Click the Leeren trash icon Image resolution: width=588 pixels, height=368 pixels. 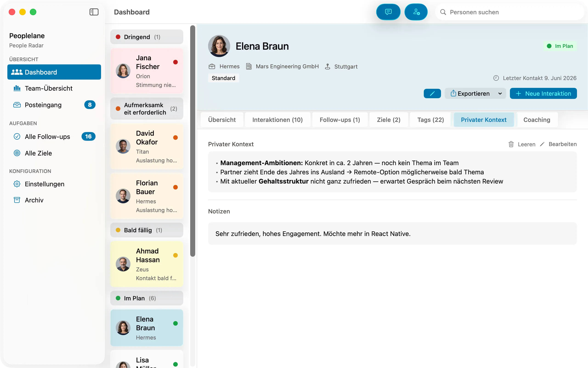(x=511, y=144)
